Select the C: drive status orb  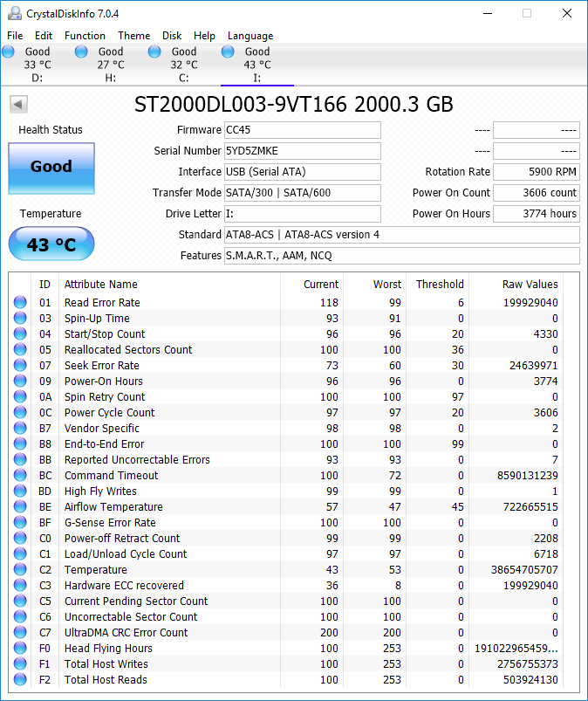pos(154,52)
